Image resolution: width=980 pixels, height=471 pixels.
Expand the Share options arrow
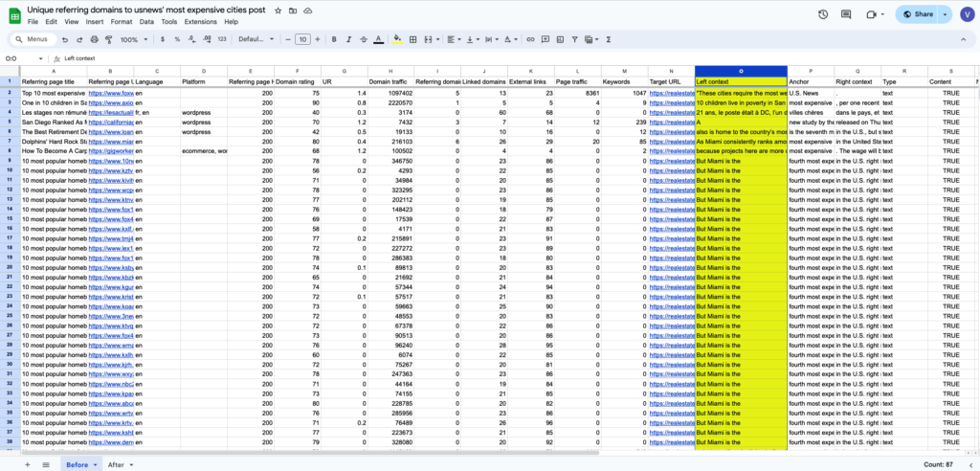click(x=946, y=14)
